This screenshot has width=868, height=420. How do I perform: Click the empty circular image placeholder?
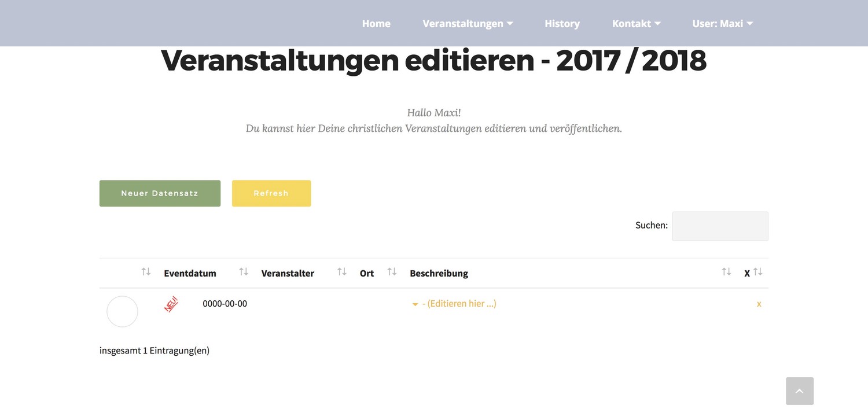pyautogui.click(x=122, y=311)
